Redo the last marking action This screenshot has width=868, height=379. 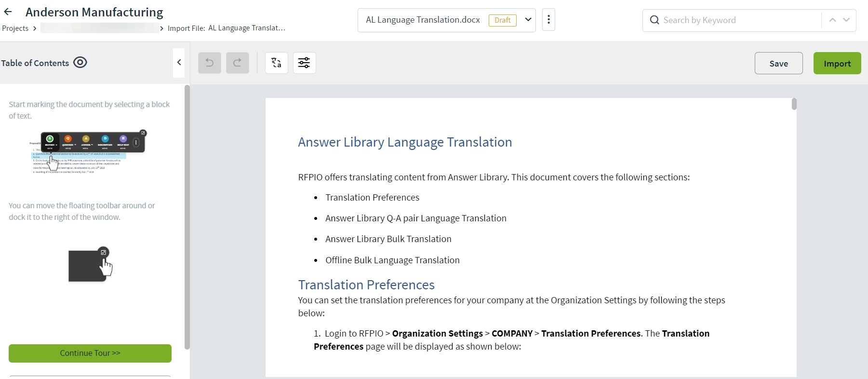[x=238, y=63]
